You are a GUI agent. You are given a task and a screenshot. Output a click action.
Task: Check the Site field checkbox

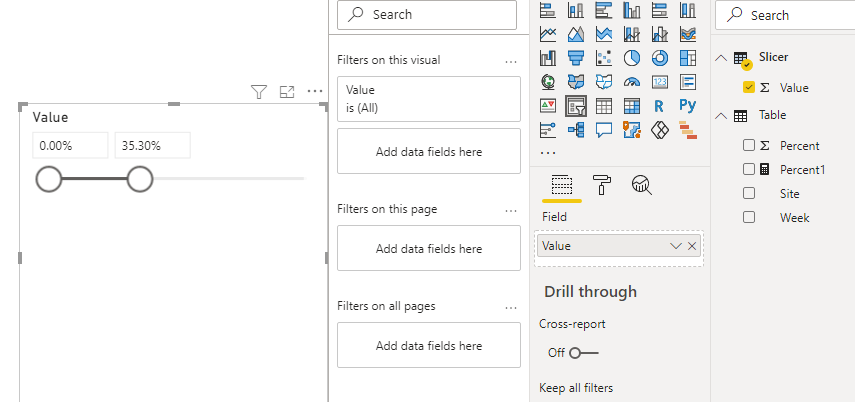coord(749,193)
